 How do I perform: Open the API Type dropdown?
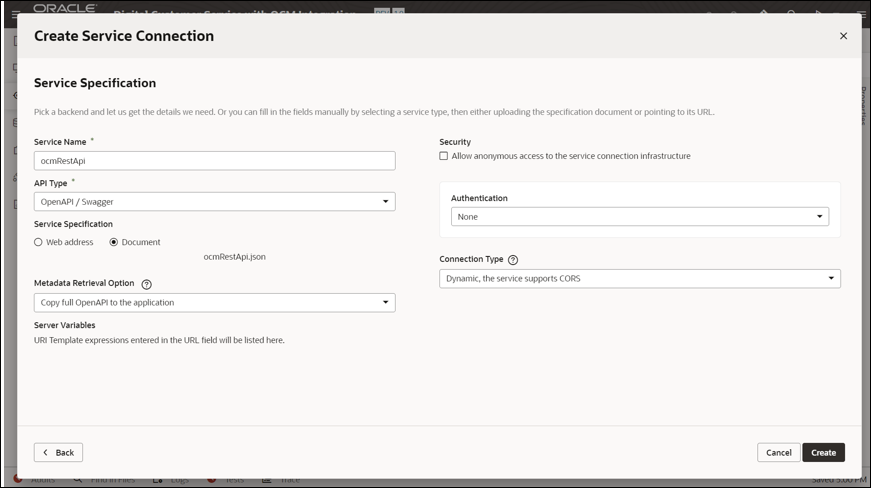[214, 202]
